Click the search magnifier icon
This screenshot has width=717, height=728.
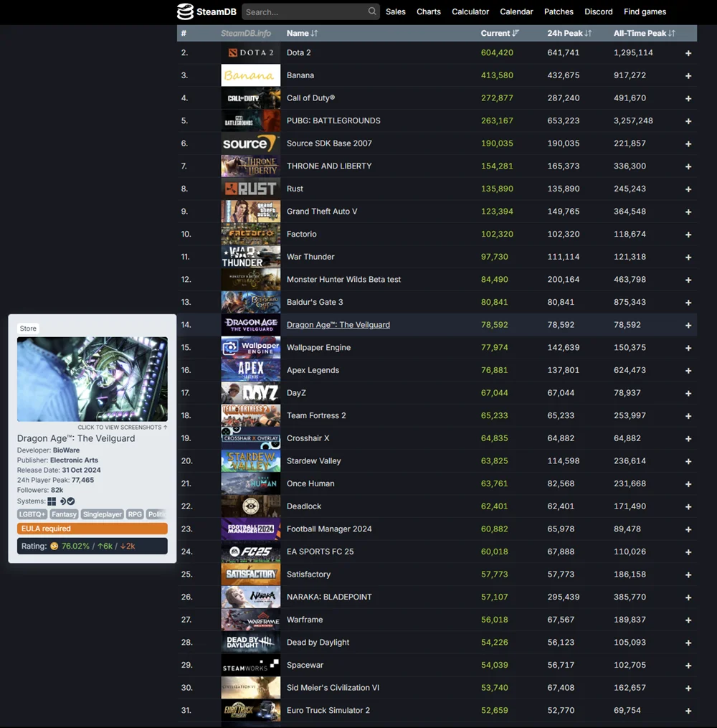(x=372, y=11)
